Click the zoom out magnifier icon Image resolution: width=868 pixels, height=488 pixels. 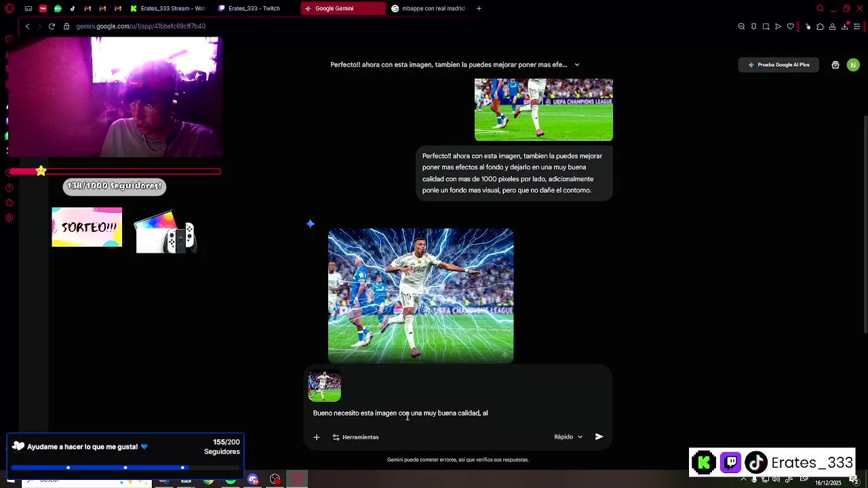(741, 26)
